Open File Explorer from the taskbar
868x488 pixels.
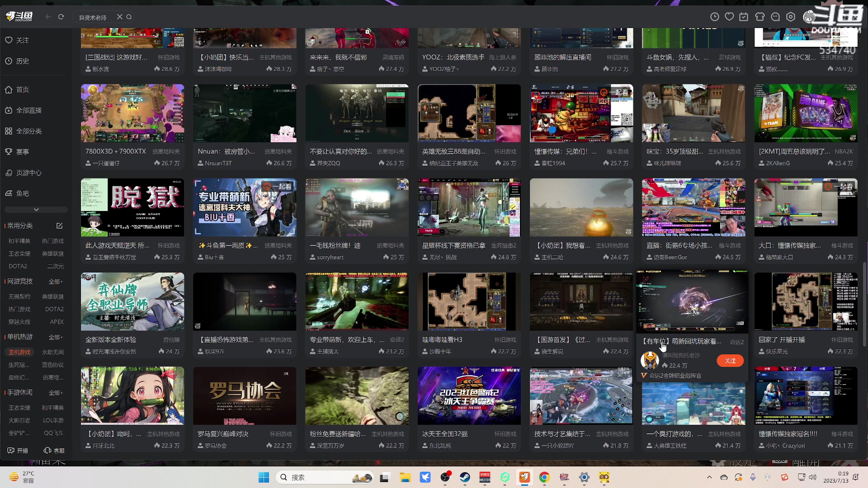405,477
